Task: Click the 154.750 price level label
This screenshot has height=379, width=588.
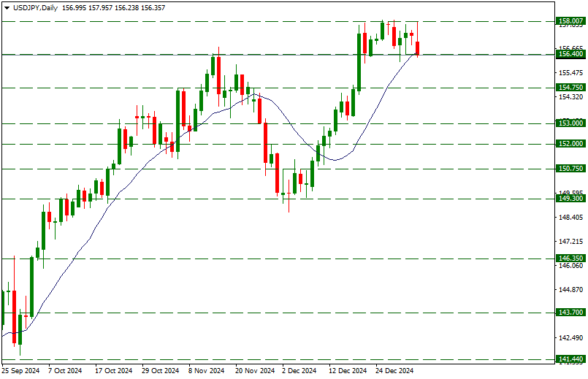Action: coord(570,88)
